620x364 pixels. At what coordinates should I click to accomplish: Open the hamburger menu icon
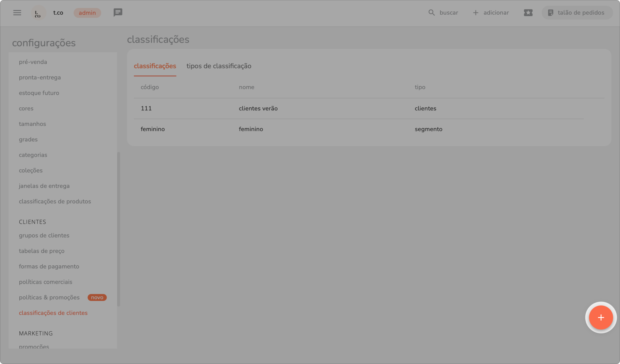pos(17,13)
